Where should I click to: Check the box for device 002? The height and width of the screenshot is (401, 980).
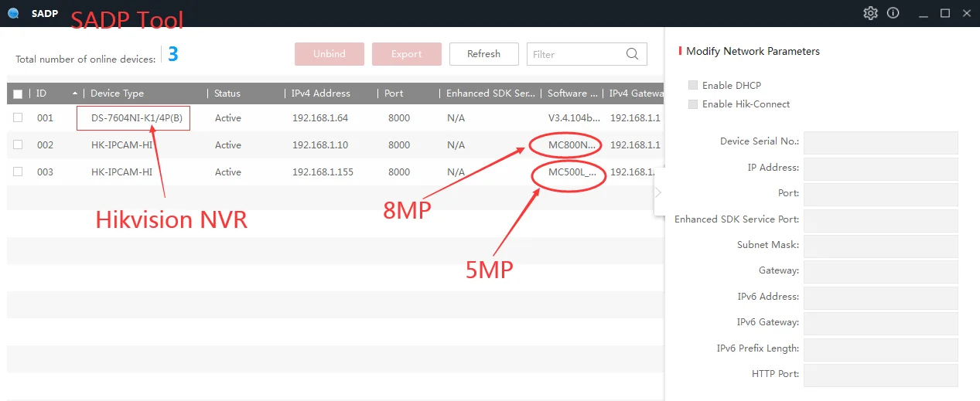18,144
